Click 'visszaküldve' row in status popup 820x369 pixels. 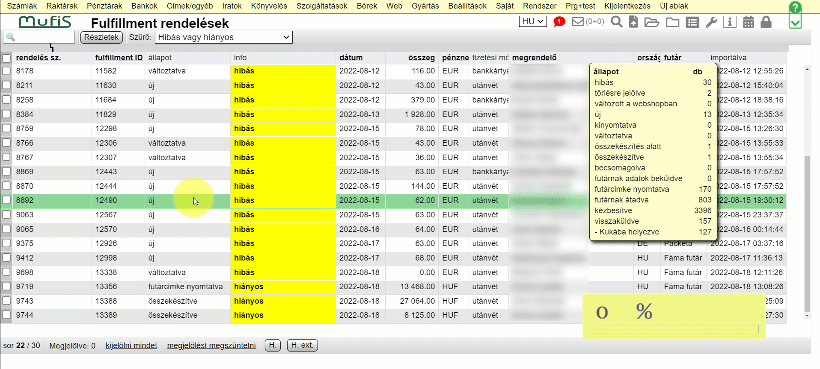tap(653, 221)
